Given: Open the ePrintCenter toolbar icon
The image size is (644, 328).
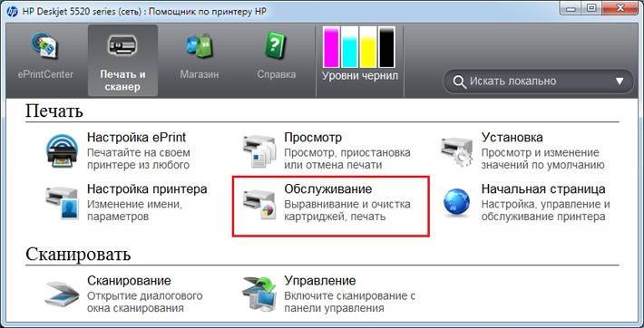Looking at the screenshot, I should tap(44, 45).
